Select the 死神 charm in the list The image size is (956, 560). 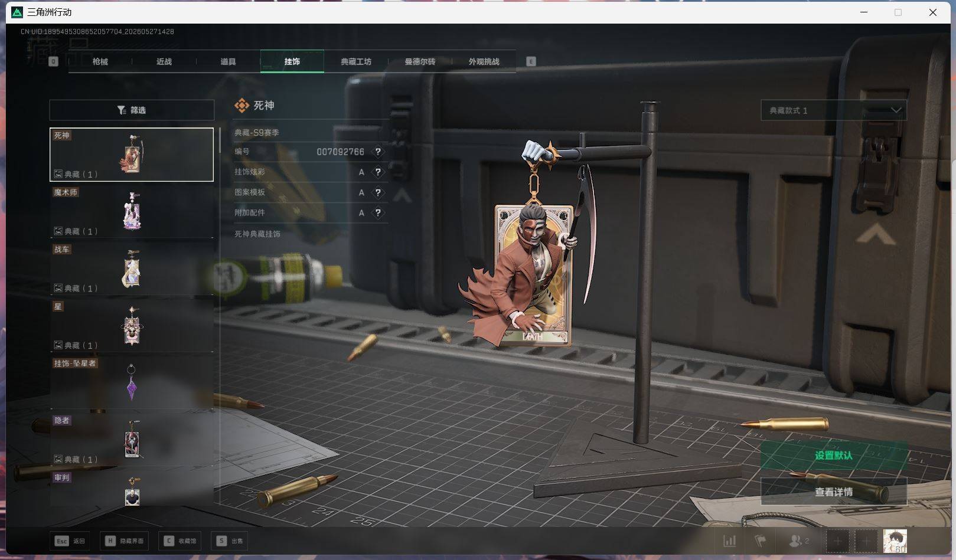click(x=132, y=155)
